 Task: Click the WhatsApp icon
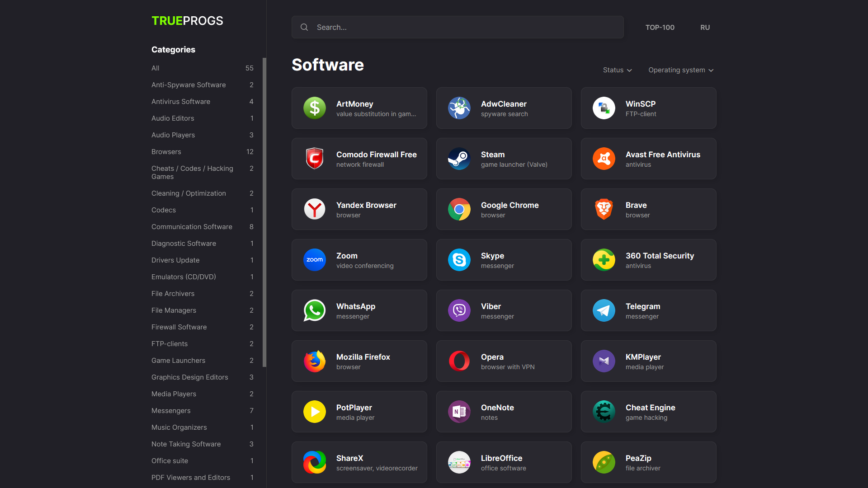pyautogui.click(x=315, y=310)
